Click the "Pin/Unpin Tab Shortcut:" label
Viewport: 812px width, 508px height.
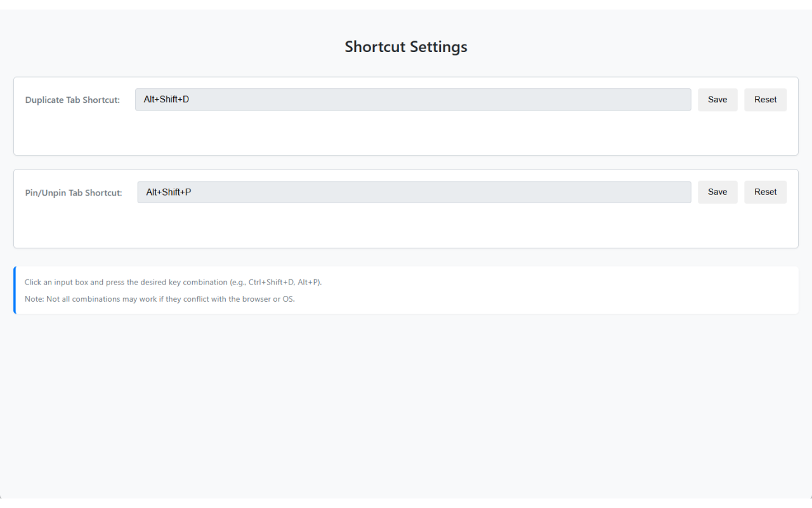(x=74, y=193)
